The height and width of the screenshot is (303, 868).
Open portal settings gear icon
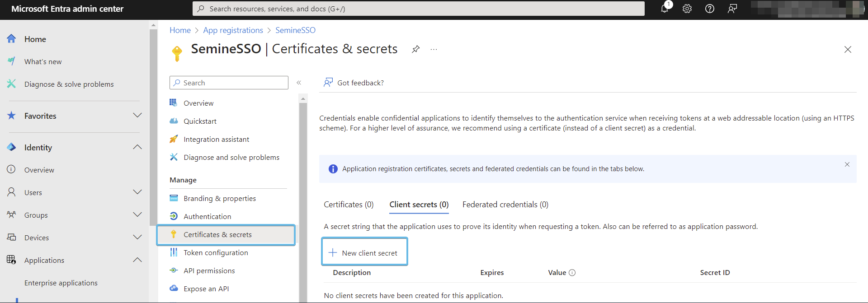point(687,9)
